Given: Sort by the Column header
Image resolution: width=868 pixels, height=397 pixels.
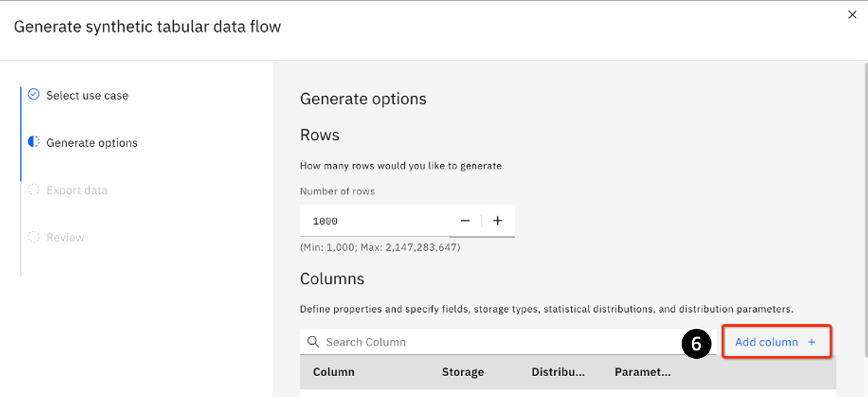Looking at the screenshot, I should click(x=334, y=372).
